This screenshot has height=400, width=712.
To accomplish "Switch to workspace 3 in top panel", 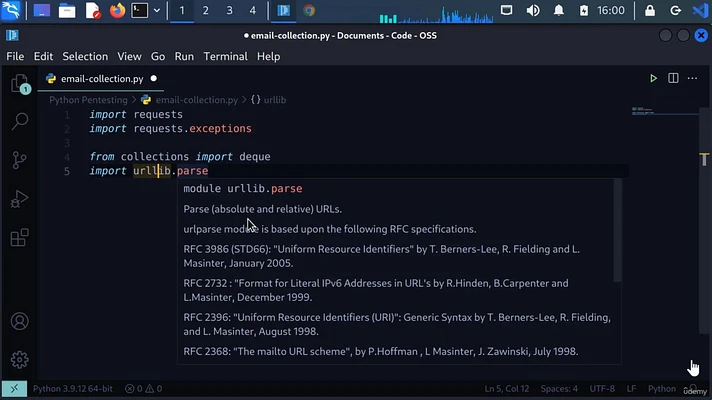I will pos(229,11).
